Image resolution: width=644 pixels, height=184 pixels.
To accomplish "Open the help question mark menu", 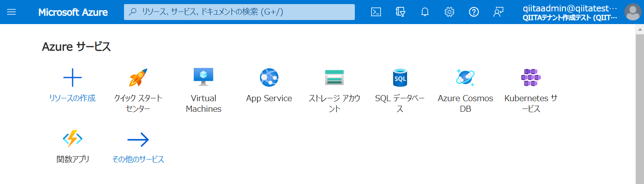I will [474, 12].
